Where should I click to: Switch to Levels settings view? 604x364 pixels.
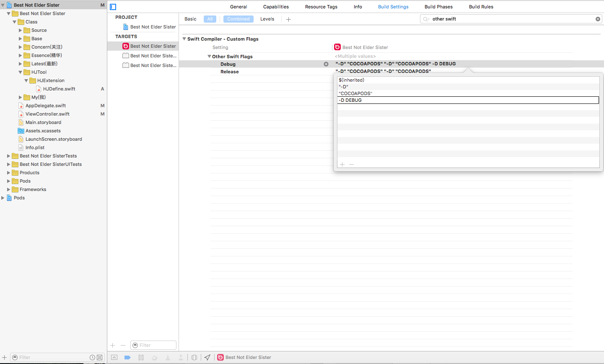[x=267, y=19]
